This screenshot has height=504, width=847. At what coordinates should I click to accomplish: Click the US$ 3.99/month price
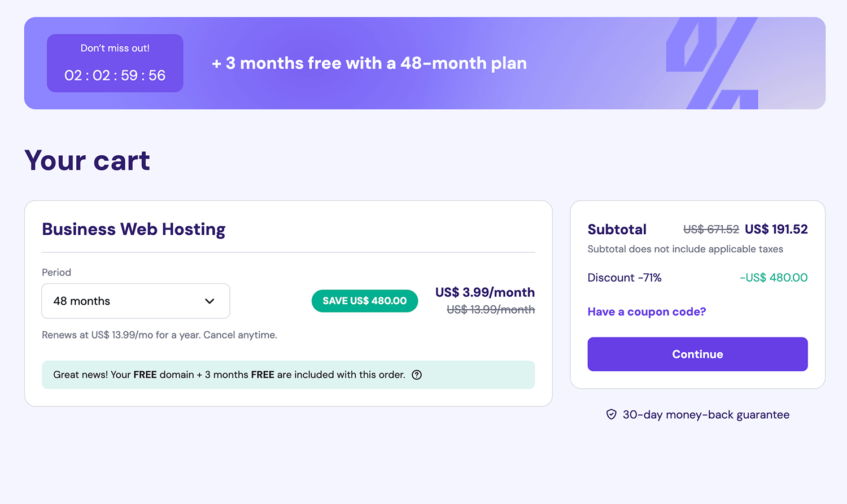[x=484, y=292]
